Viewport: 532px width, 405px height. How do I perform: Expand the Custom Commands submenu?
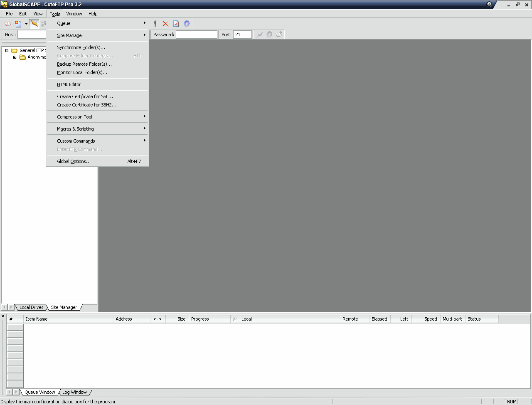click(97, 141)
